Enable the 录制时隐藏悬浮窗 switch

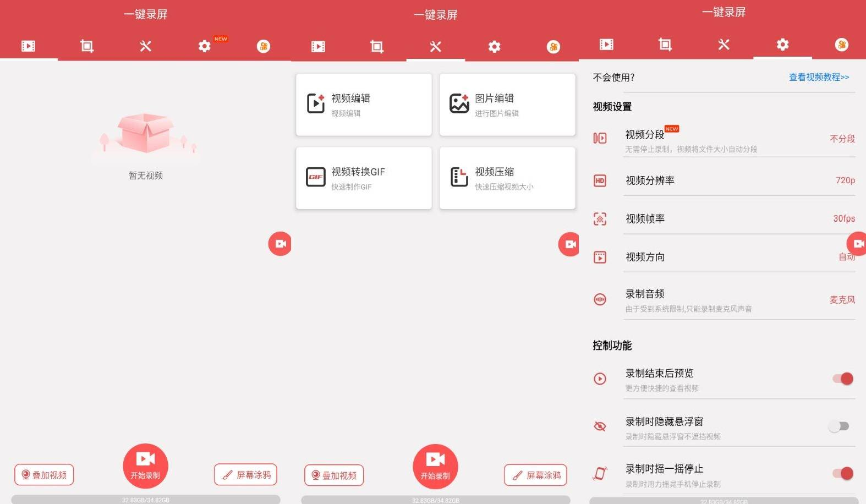click(840, 426)
